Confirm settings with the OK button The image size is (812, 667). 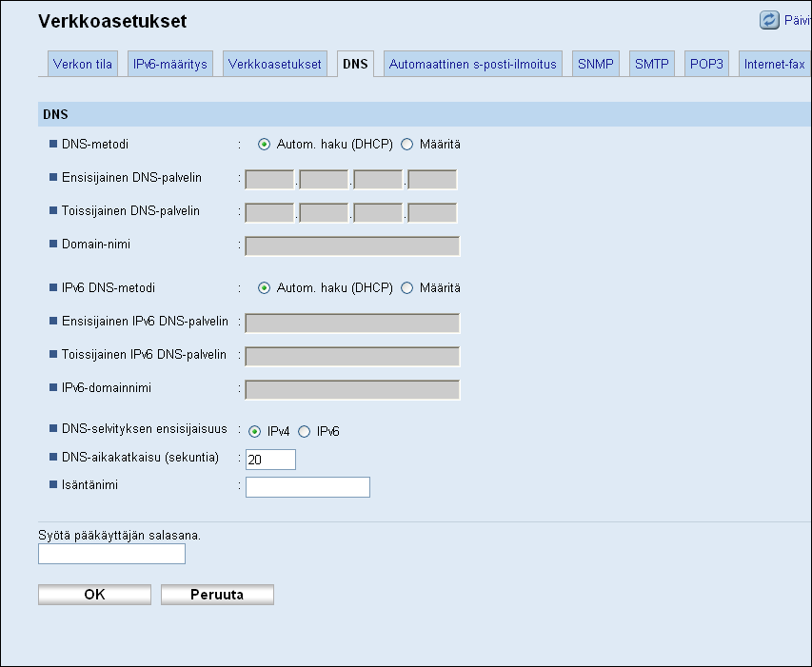click(x=95, y=595)
